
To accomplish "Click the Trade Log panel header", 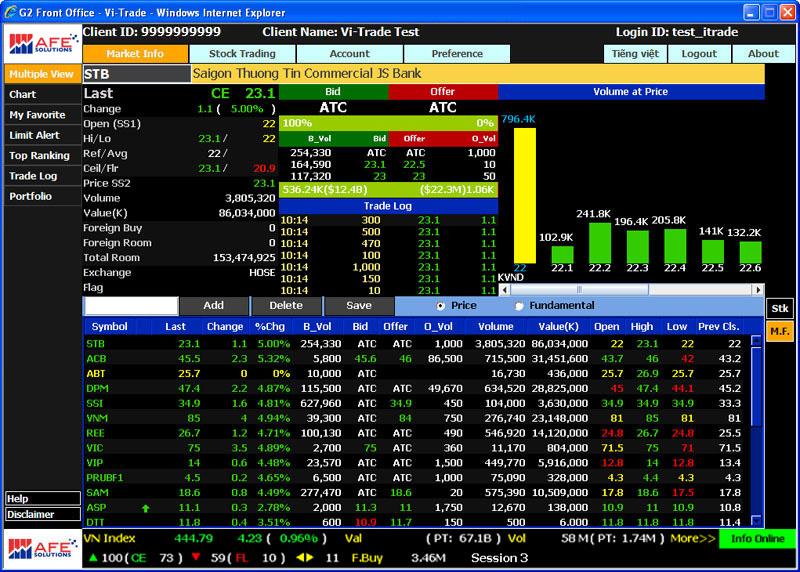I will coord(388,206).
